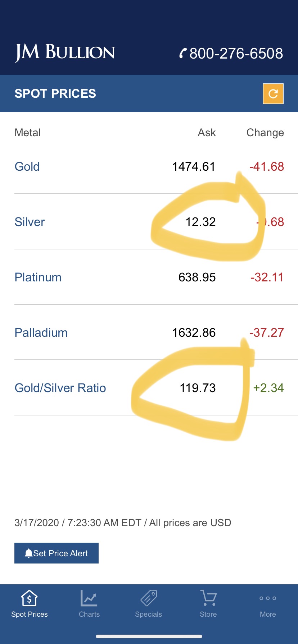Screen dimensions: 298x644
Task: Tap the Change column header
Action: click(265, 133)
